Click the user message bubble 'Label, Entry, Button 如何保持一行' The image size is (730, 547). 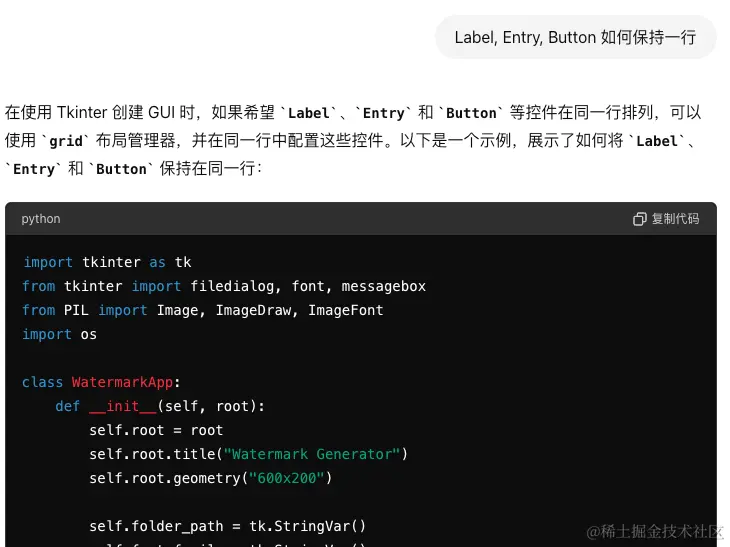point(575,37)
